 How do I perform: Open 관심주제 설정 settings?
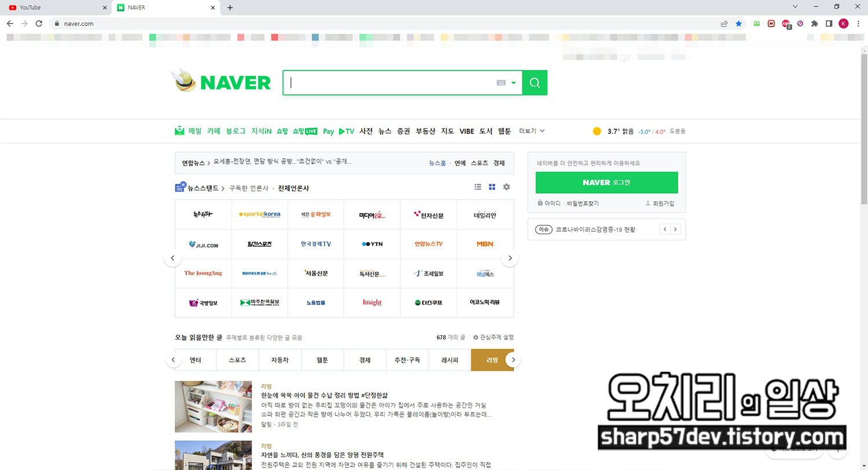pos(493,337)
